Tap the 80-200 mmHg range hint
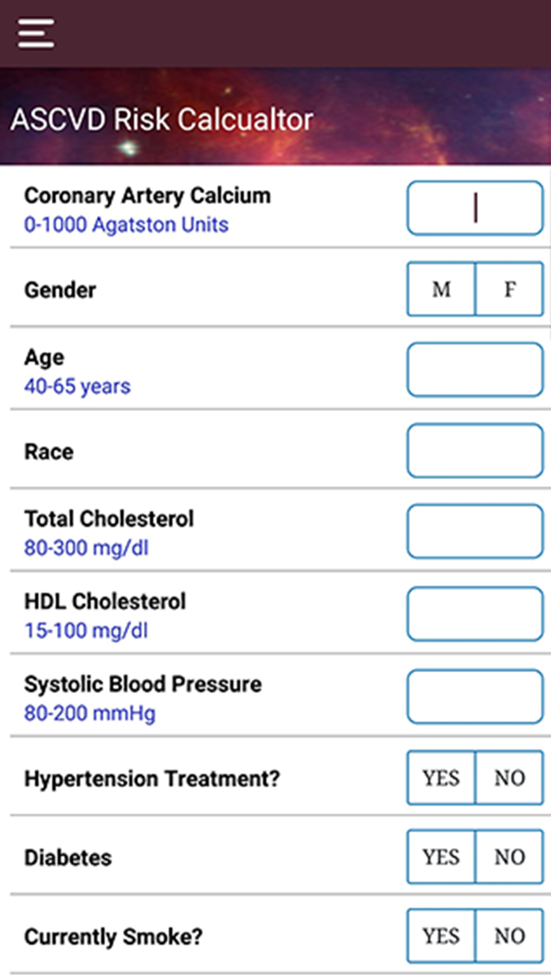551x980 pixels. [x=90, y=714]
